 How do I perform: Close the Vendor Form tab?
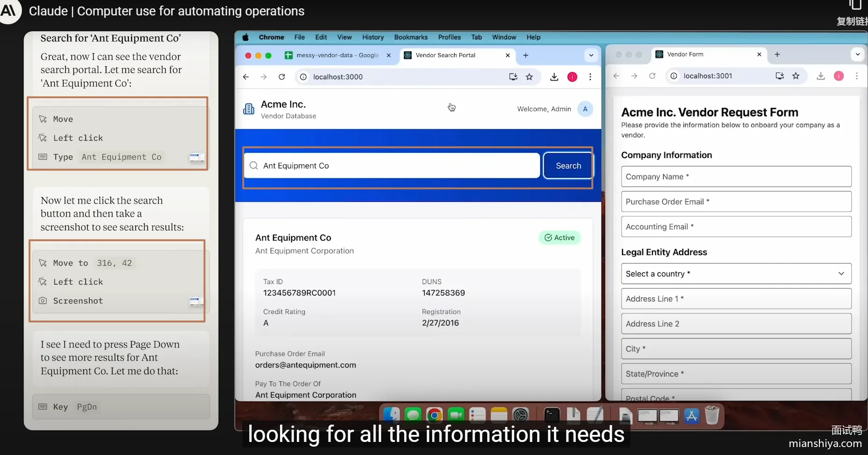pos(759,54)
